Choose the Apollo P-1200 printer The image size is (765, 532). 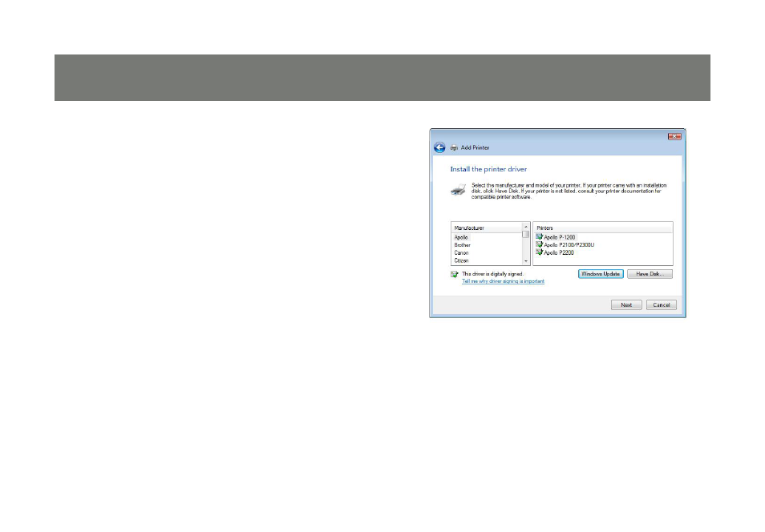click(x=559, y=237)
